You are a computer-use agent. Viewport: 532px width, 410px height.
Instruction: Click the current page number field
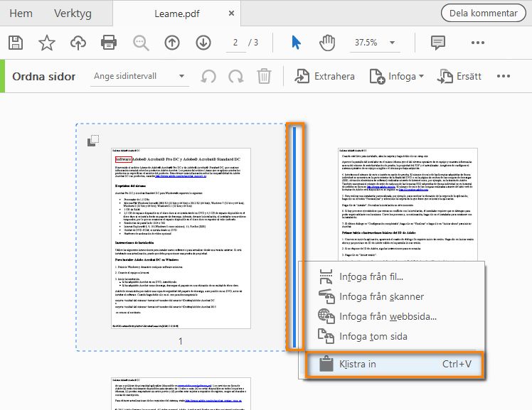pyautogui.click(x=235, y=43)
